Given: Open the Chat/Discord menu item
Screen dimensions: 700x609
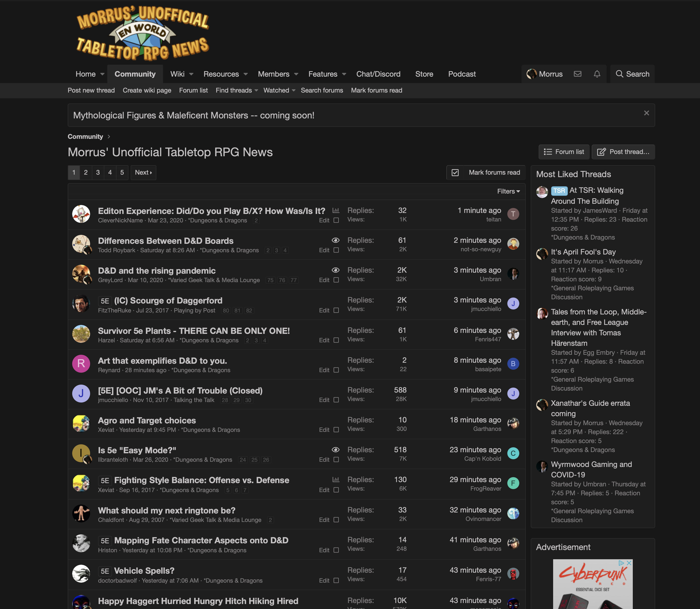Looking at the screenshot, I should click(x=378, y=74).
